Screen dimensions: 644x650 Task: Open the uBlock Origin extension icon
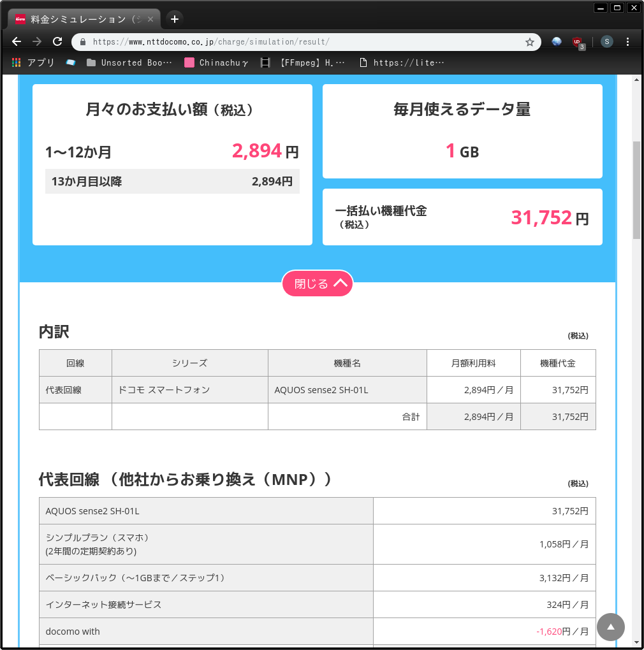pyautogui.click(x=577, y=42)
